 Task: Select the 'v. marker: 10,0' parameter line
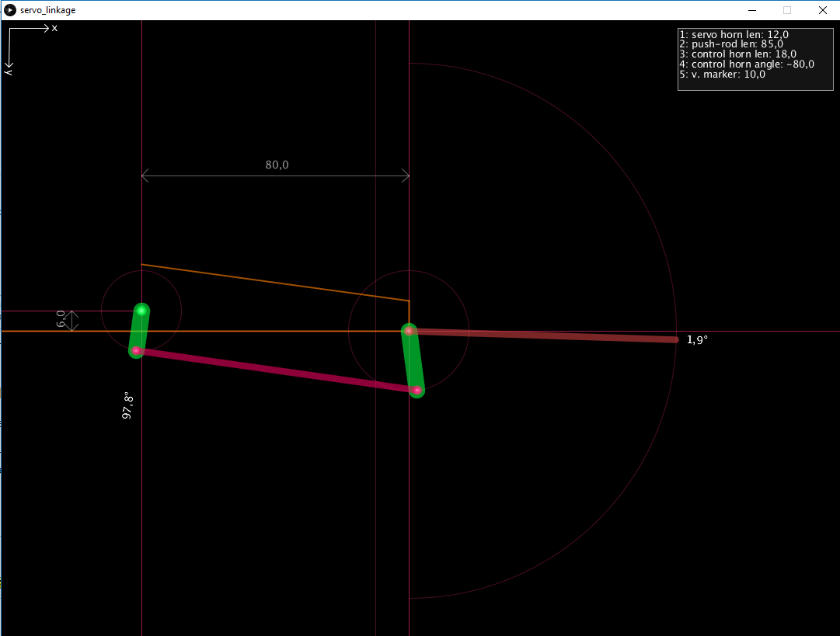pyautogui.click(x=722, y=75)
